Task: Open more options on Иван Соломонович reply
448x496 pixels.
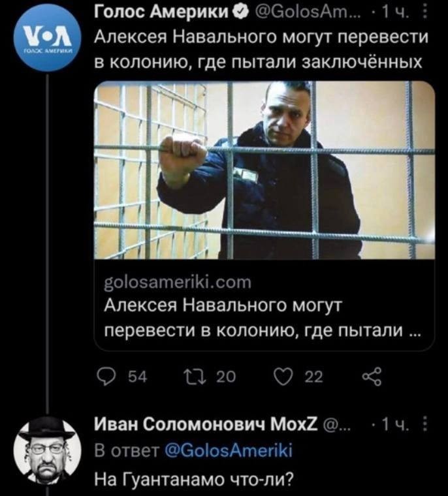Action: tap(426, 424)
